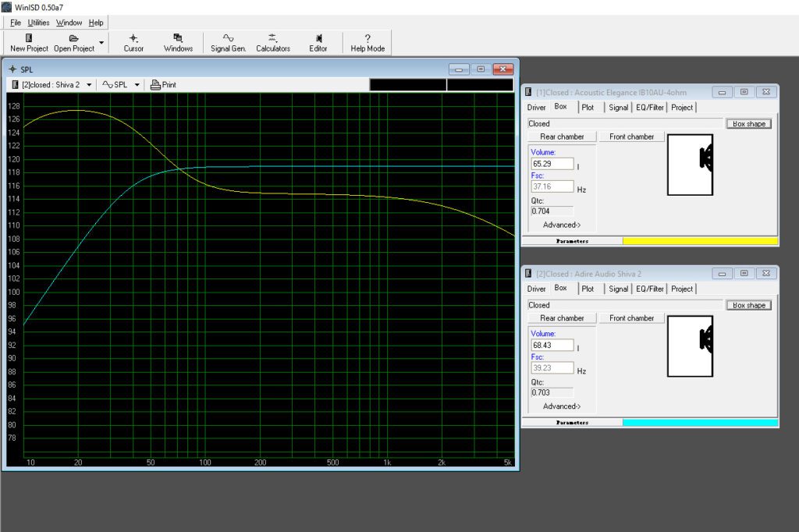Switch to Rear chamber for the IB10AU driver

click(x=562, y=136)
